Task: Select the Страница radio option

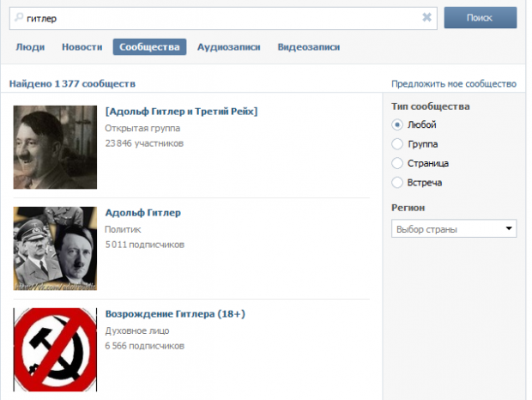Action: (x=397, y=163)
